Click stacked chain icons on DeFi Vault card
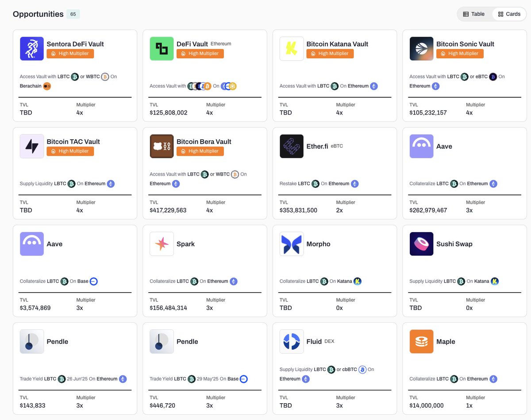This screenshot has width=531, height=420. click(229, 86)
